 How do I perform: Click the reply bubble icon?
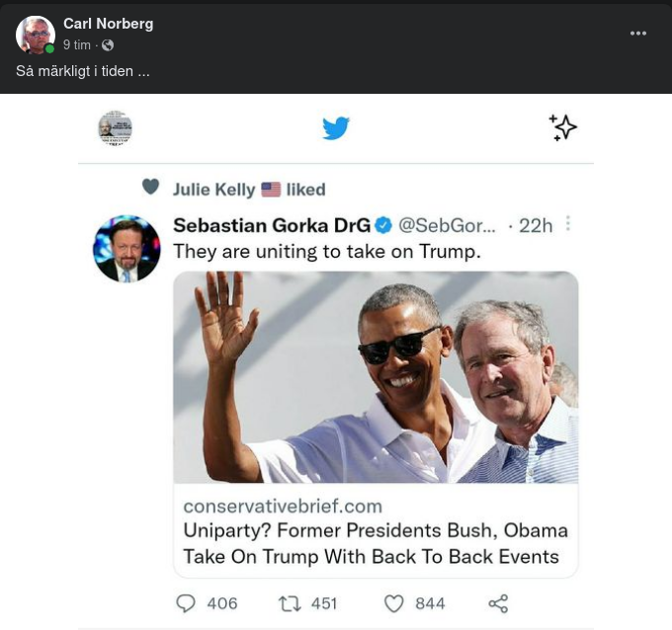point(186,602)
